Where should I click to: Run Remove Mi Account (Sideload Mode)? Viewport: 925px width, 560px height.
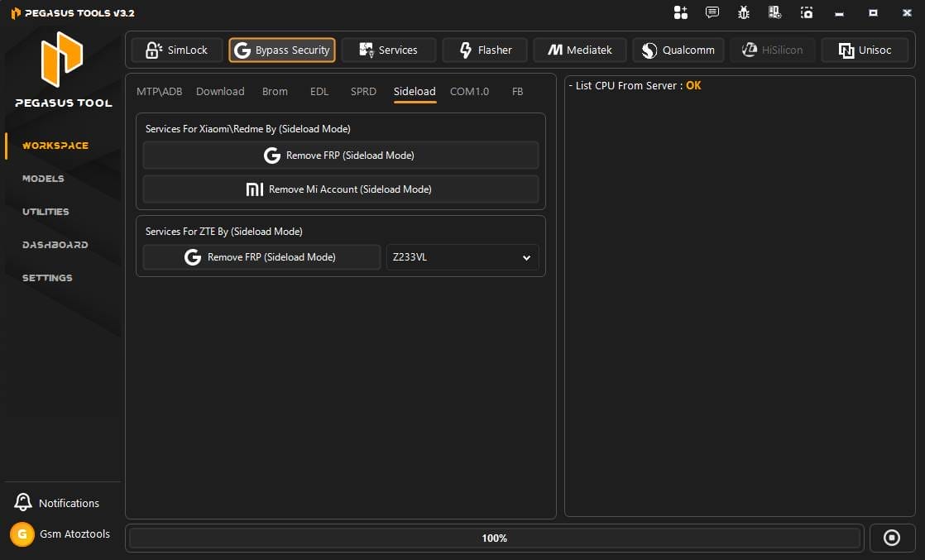click(340, 189)
